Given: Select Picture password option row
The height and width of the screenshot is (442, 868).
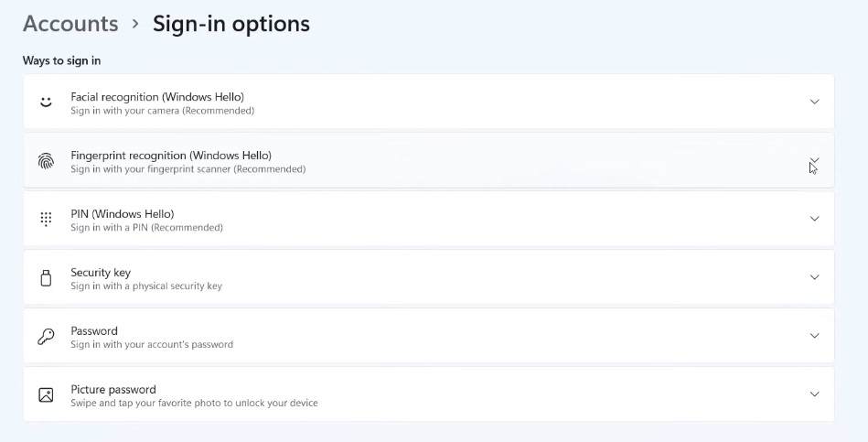Looking at the screenshot, I should coord(113,389).
